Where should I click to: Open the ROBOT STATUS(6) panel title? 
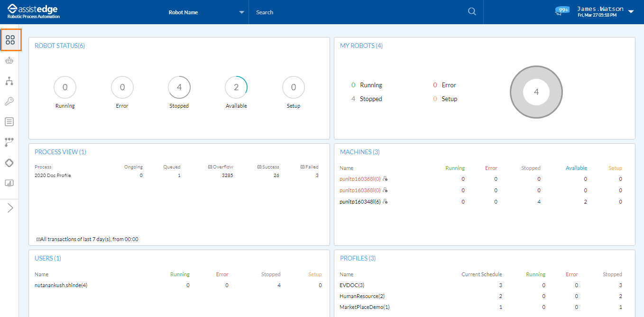(x=60, y=46)
